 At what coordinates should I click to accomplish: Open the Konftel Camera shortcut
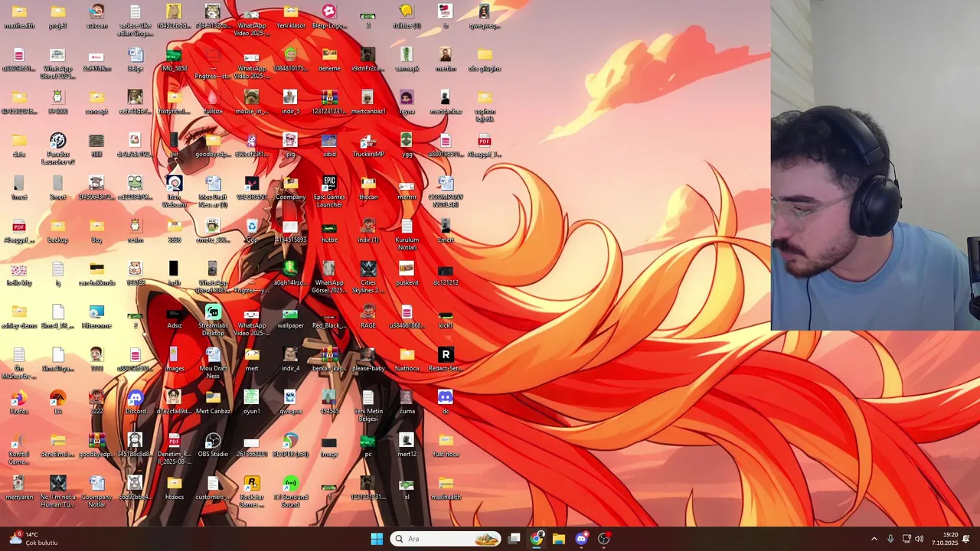click(19, 448)
